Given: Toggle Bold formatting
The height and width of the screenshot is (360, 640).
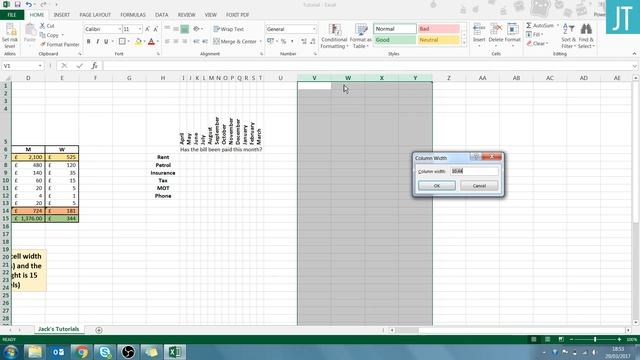Looking at the screenshot, I should point(89,41).
